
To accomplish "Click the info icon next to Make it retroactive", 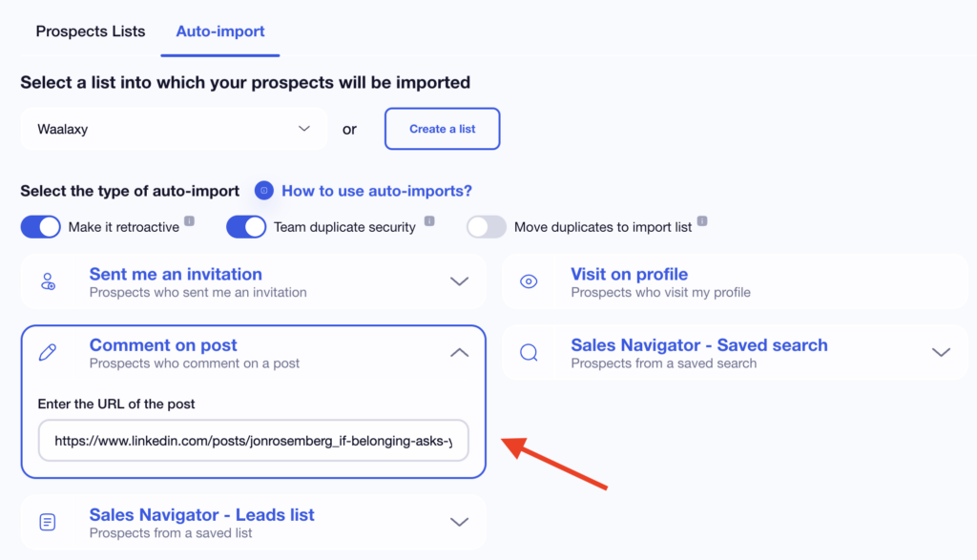I will click(x=189, y=221).
